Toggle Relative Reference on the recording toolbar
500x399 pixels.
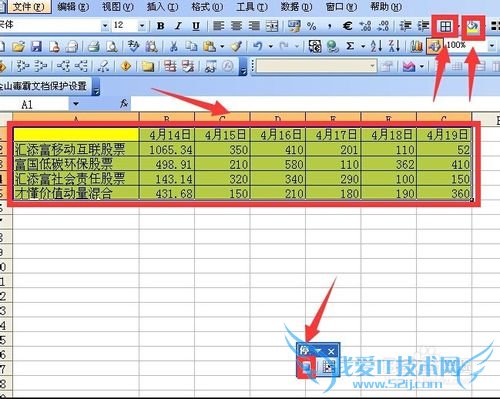click(x=328, y=367)
